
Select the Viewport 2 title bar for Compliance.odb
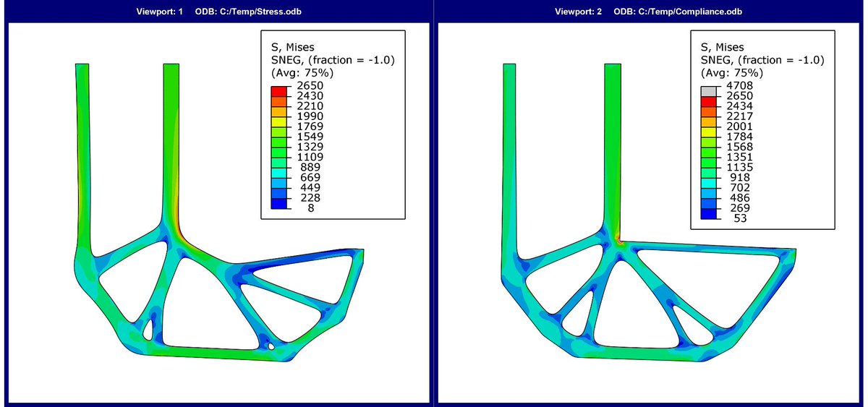(x=650, y=11)
